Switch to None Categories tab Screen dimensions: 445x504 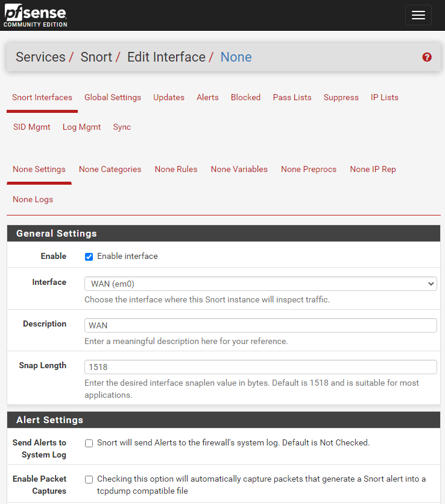(110, 170)
